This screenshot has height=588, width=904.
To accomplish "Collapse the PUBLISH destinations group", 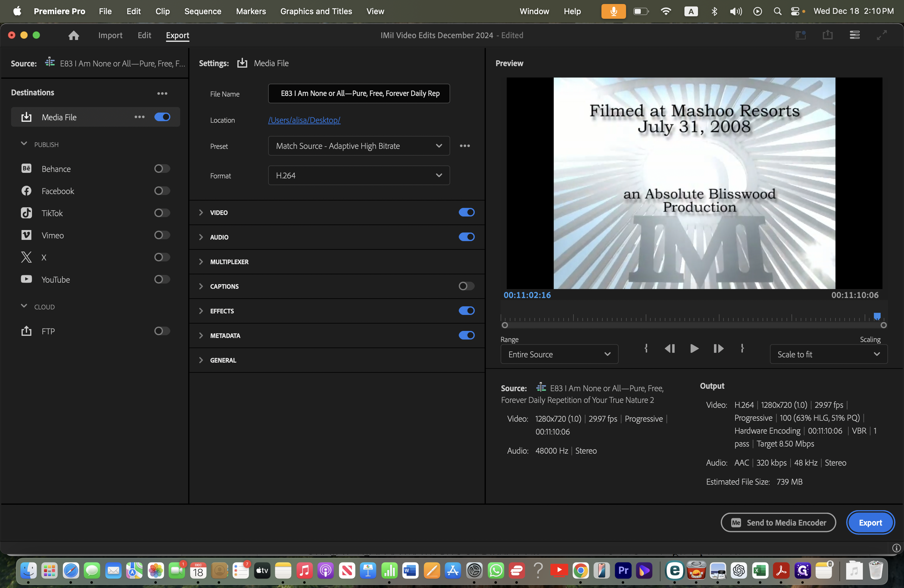I will (x=24, y=144).
